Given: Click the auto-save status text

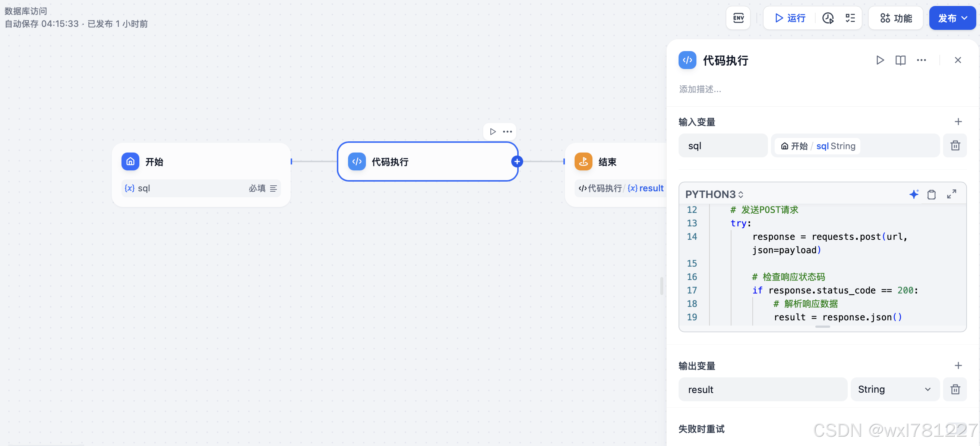Looking at the screenshot, I should pos(76,24).
